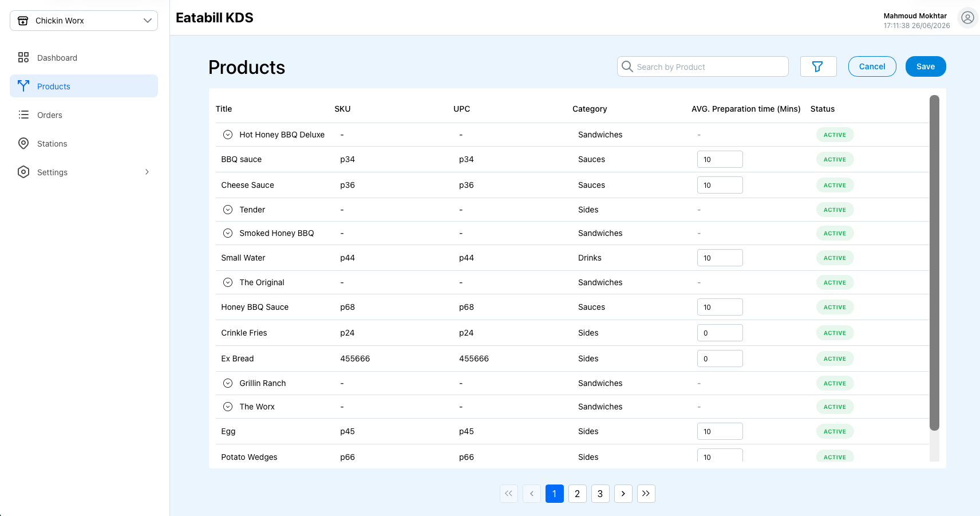Expand the Grillin Ranch row

228,383
